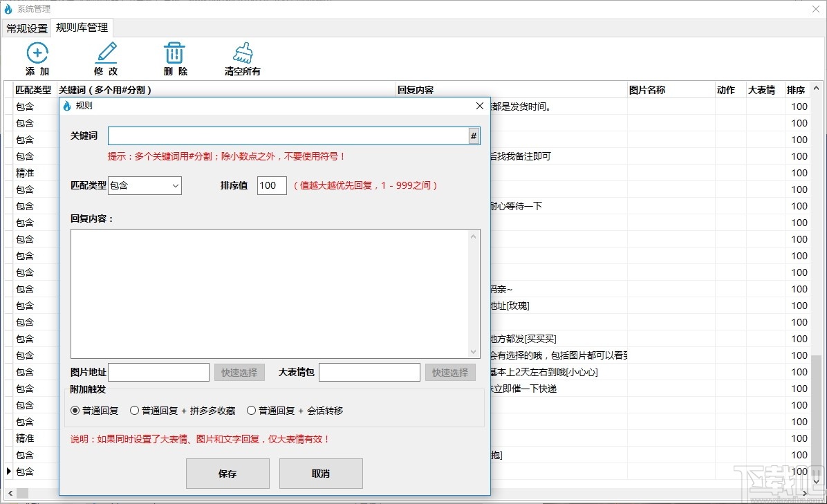Select the 普通回复 + 会话转移 option
The height and width of the screenshot is (504, 827).
(252, 410)
